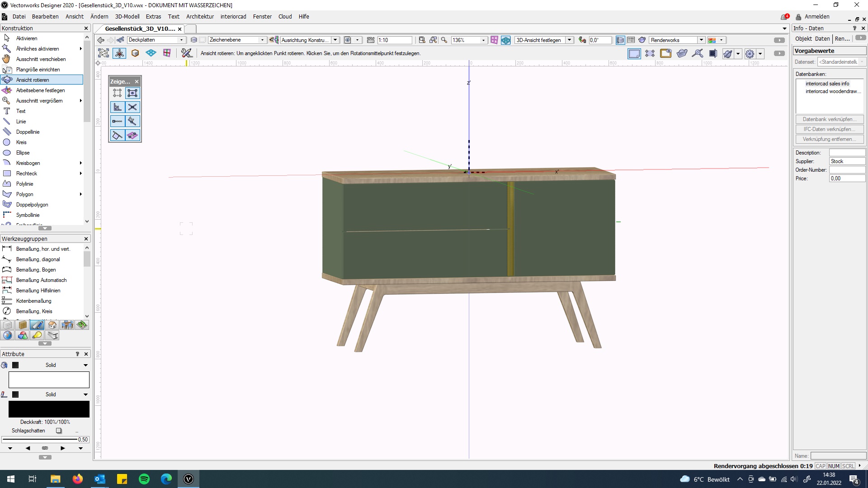Click the IFC-Daten verknüpfen... button
The image size is (868, 488).
pyautogui.click(x=829, y=129)
